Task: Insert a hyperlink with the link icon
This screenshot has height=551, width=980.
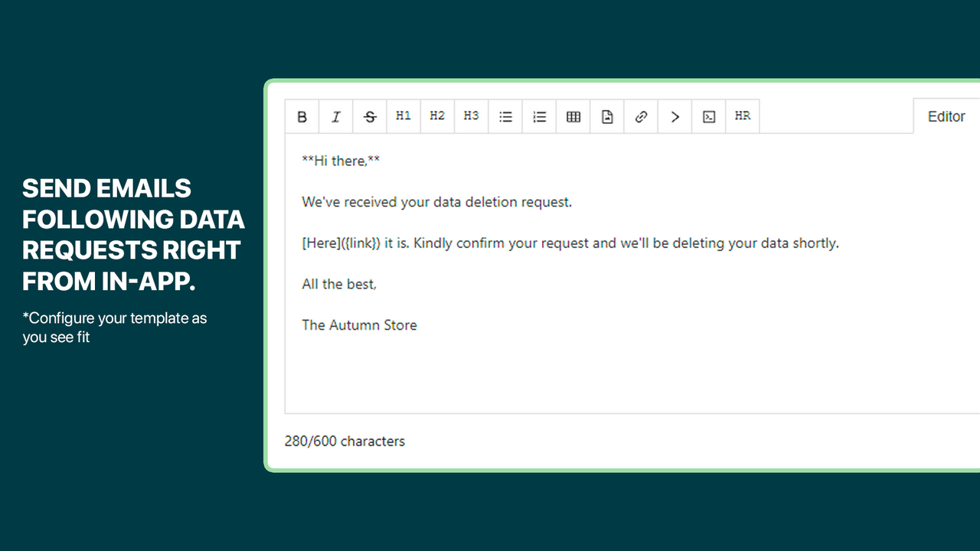Action: 641,117
